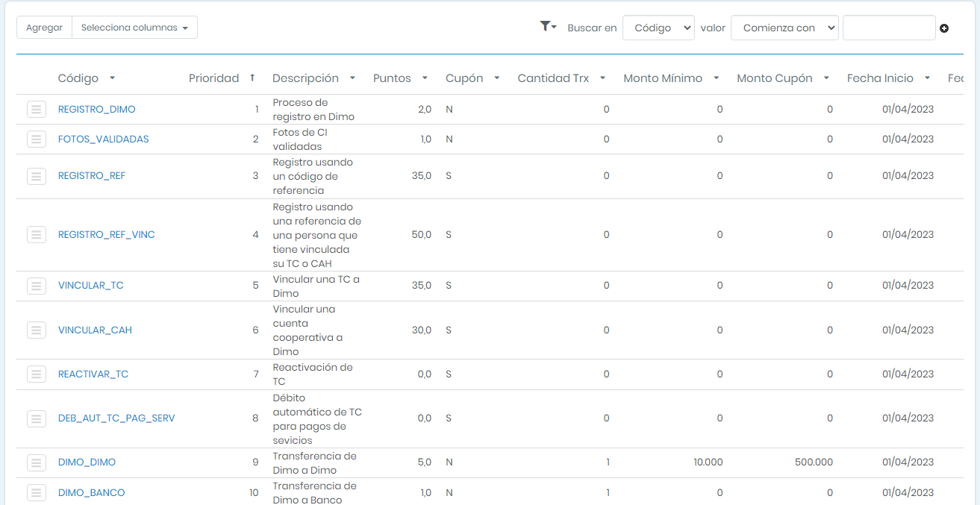
Task: Open row menu icon for DIMO_BANCO
Action: 37,493
